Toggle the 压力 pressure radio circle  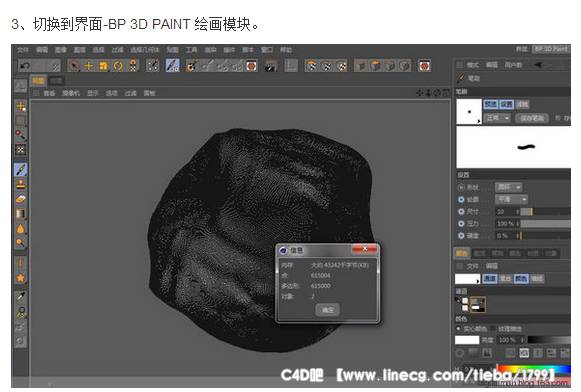click(x=461, y=224)
